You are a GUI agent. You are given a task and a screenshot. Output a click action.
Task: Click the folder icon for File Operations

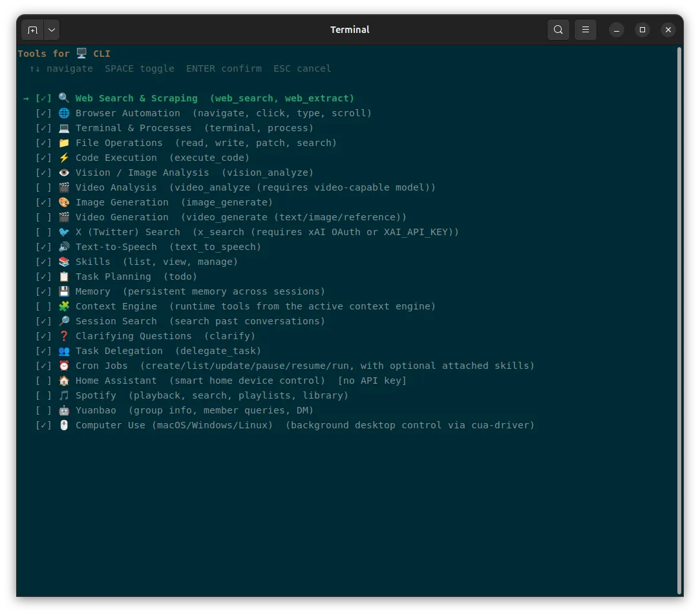(x=64, y=143)
